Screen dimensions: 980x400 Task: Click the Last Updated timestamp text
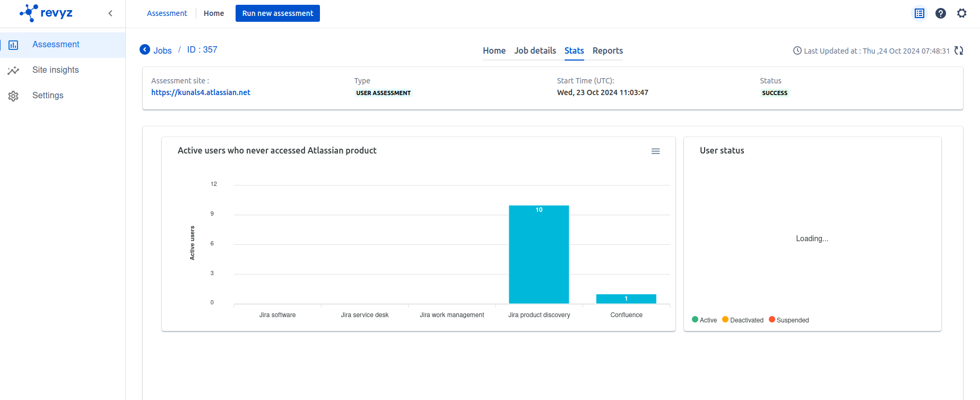point(877,51)
